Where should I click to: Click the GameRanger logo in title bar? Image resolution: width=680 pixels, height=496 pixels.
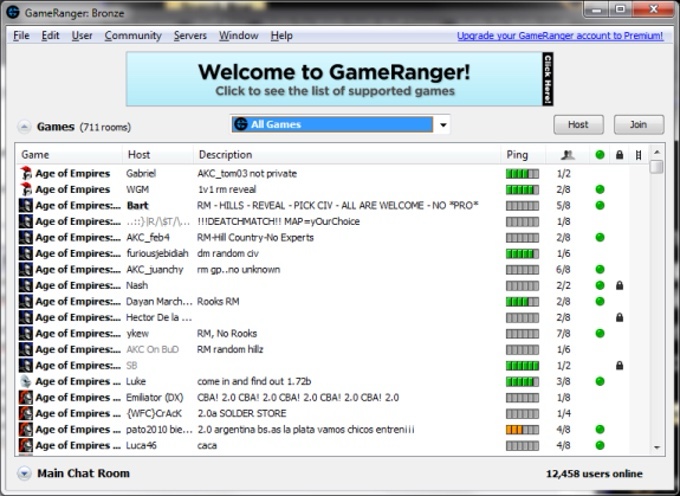click(13, 12)
